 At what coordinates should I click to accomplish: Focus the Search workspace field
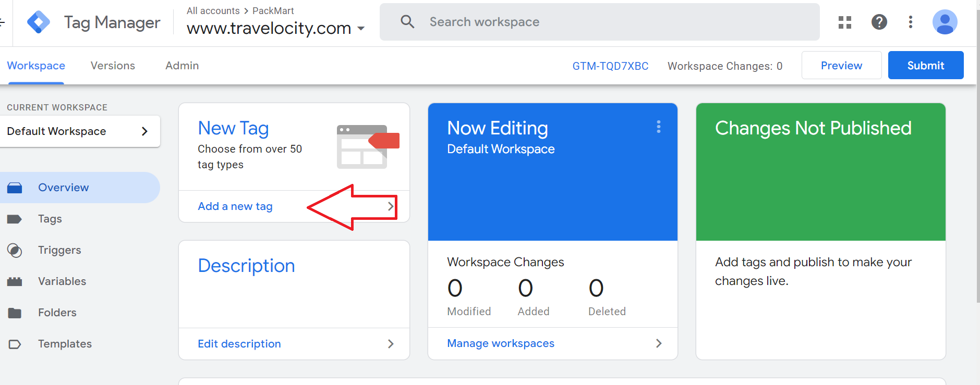click(600, 22)
